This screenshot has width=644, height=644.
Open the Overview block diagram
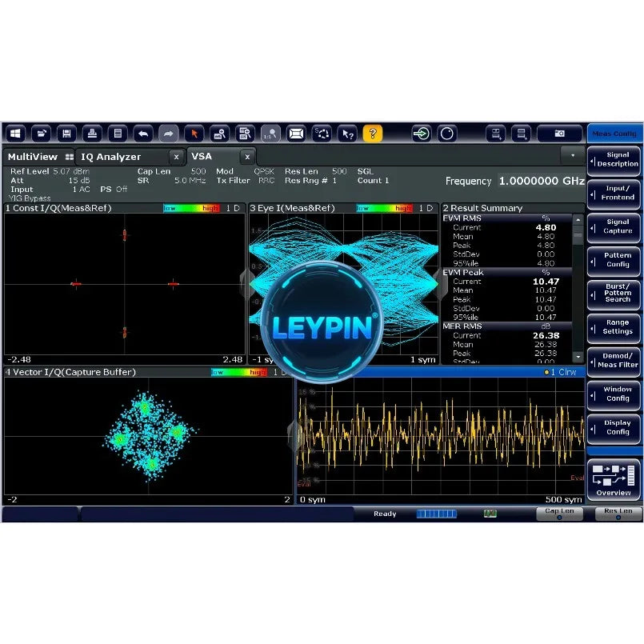coord(614,480)
